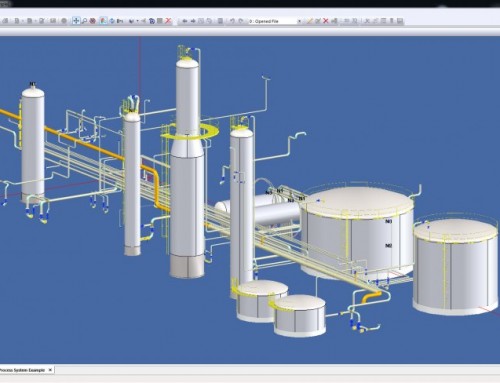
Task: Expand the small arrow beside the view icon
Action: point(137,21)
